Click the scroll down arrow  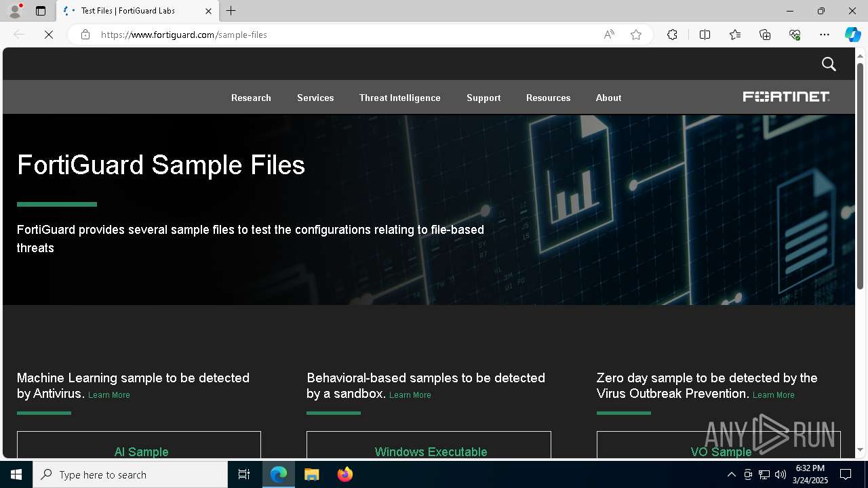click(x=861, y=449)
